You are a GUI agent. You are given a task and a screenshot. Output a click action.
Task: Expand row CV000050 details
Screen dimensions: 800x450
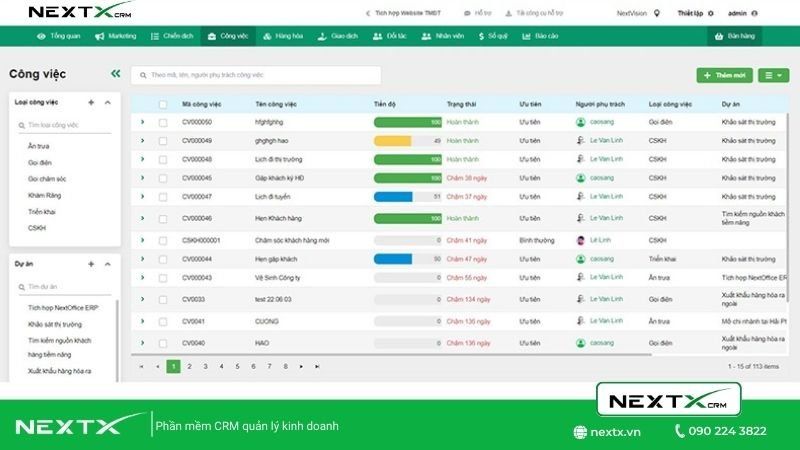click(x=142, y=122)
